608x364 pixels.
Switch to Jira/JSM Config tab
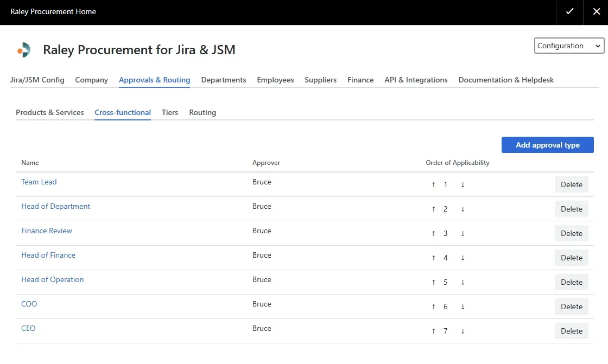coord(37,80)
